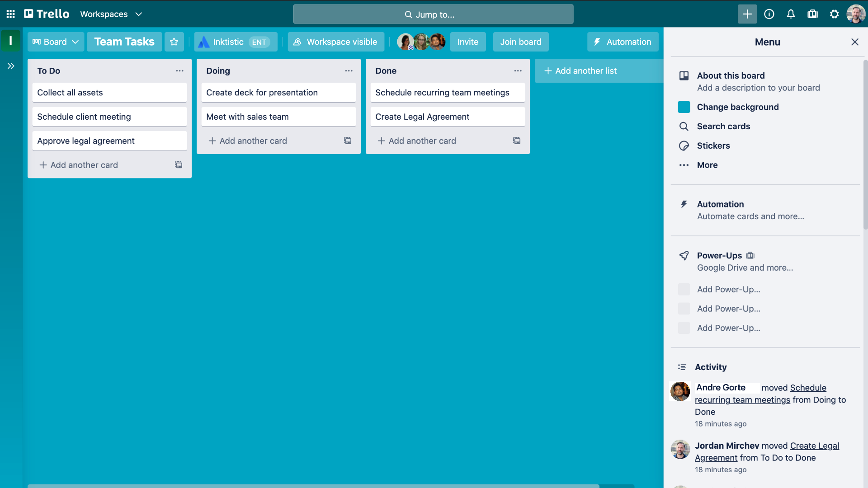Select the Stickers icon in menu
Screen dimensions: 868x488
(x=684, y=145)
